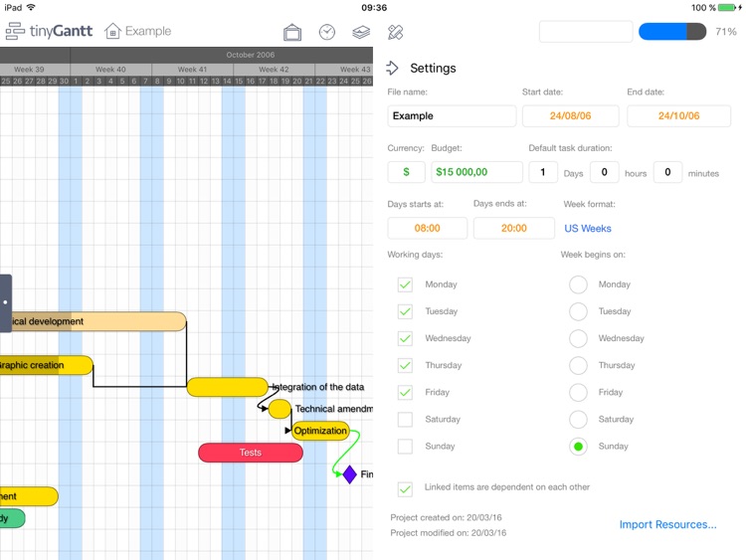Uncheck Monday working day
Viewport: 746px width, 560px height.
pos(405,284)
